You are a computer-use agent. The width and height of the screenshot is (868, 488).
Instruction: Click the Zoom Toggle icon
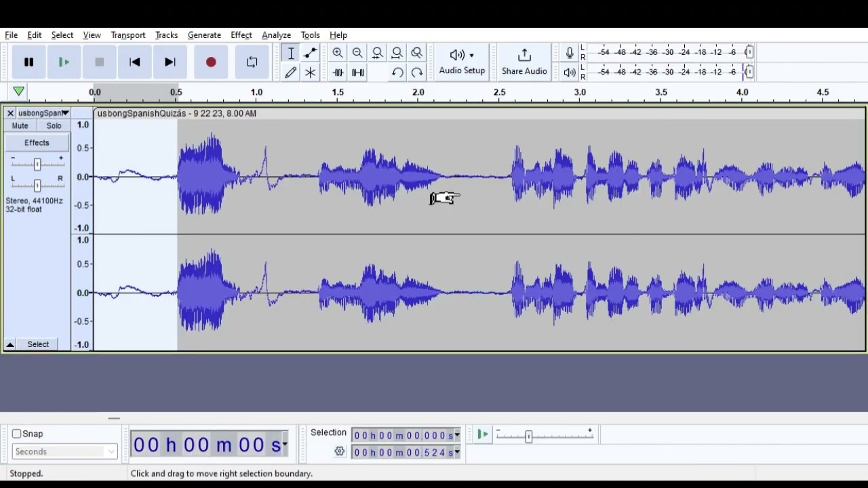pos(417,53)
